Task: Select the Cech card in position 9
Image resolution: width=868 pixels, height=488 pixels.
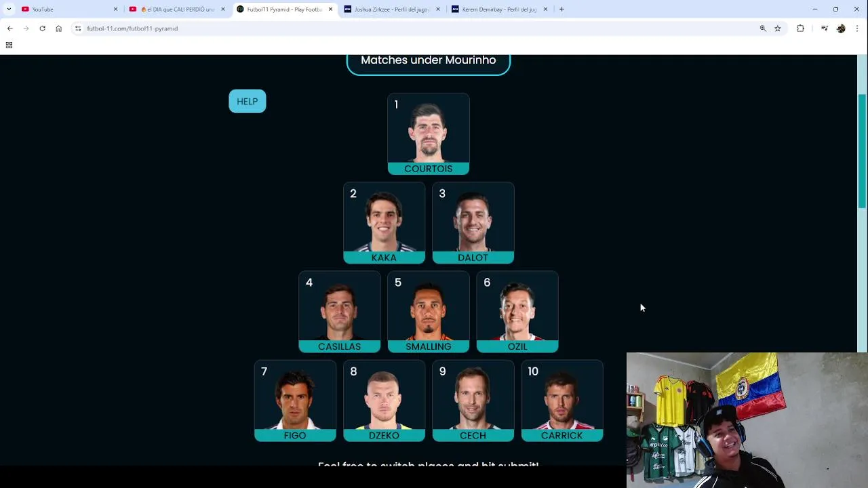Action: point(473,401)
